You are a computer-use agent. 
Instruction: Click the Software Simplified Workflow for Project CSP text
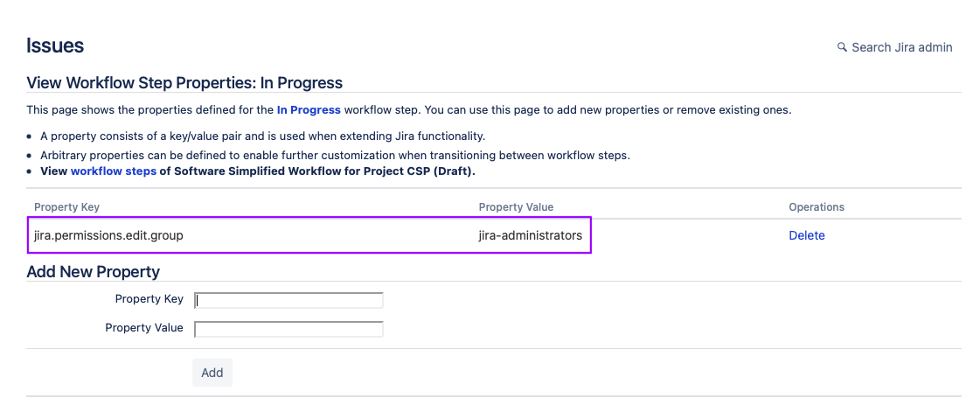[x=323, y=171]
